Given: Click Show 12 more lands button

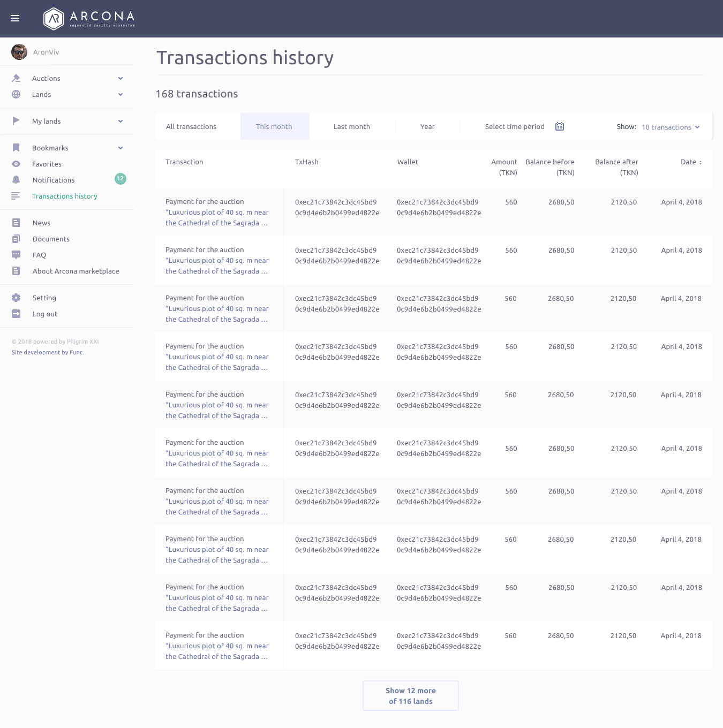Looking at the screenshot, I should click(x=411, y=696).
